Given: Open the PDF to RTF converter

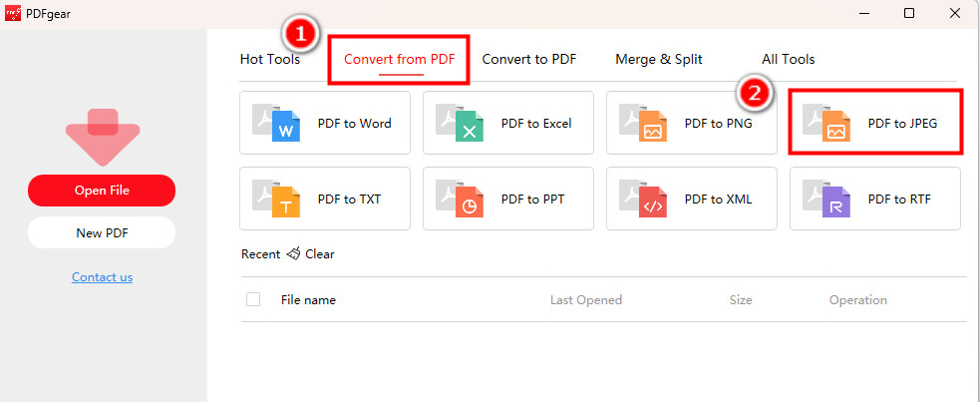Looking at the screenshot, I should [x=875, y=199].
